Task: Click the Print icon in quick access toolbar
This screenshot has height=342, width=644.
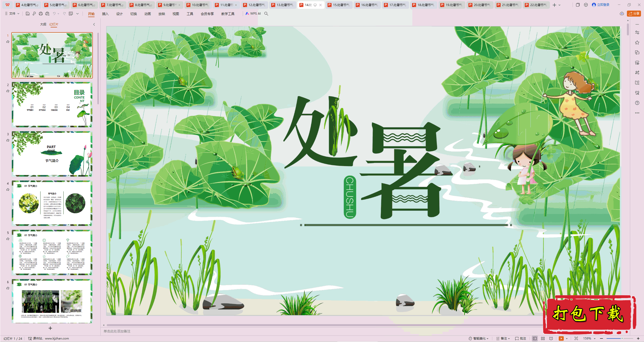Action: (41, 14)
